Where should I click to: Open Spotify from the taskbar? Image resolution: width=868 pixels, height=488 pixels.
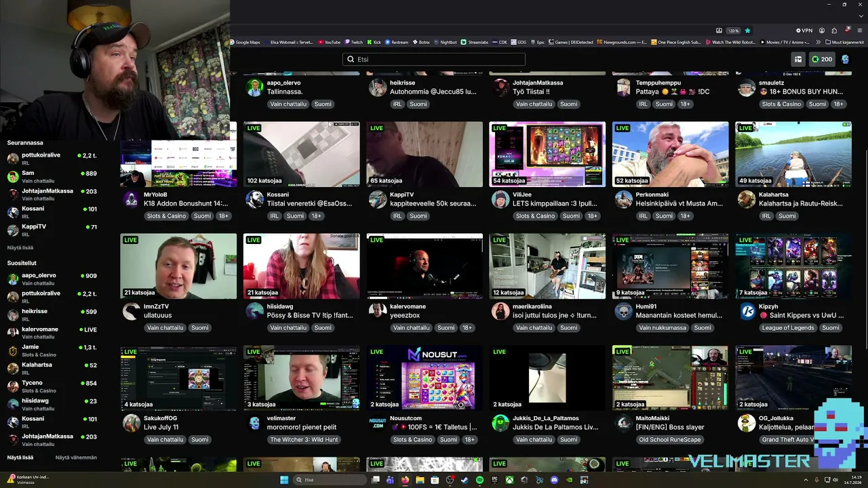479,480
